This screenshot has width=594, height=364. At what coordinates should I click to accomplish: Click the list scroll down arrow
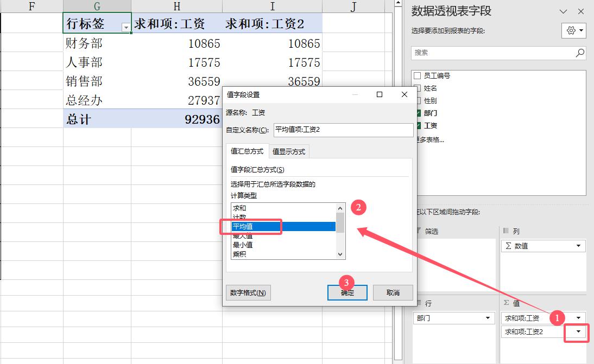(340, 254)
